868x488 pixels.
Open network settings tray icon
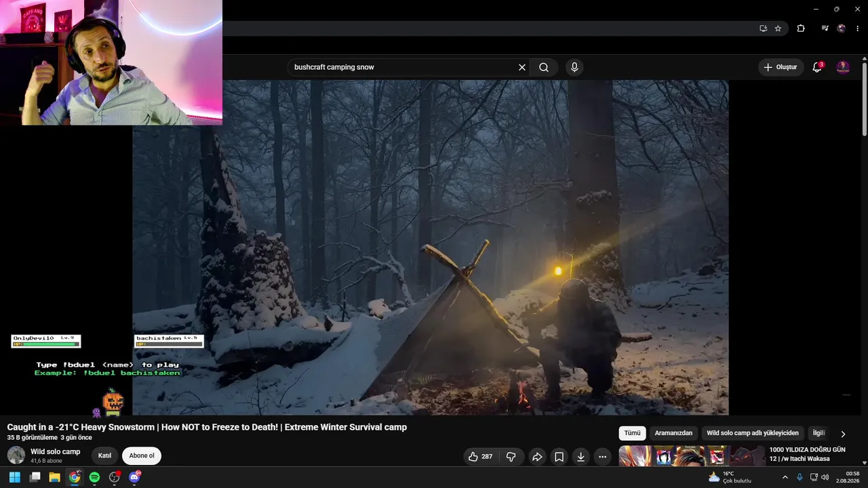click(x=814, y=477)
